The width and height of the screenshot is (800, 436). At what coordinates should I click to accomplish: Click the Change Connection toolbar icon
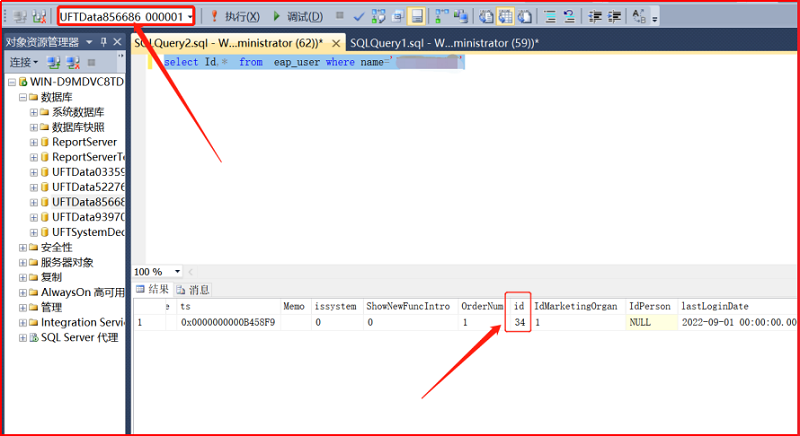39,17
